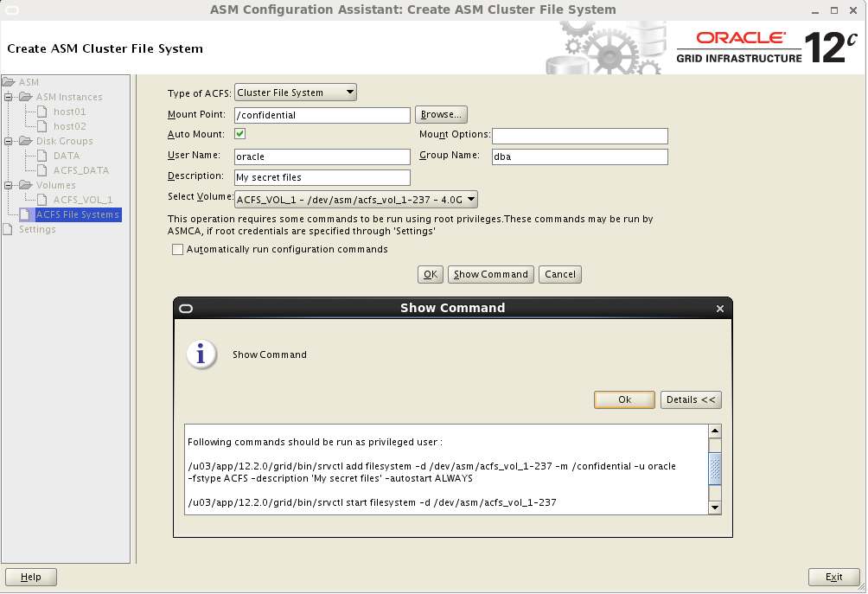Uncheck the Auto Mount checkbox
868x594 pixels.
point(239,134)
